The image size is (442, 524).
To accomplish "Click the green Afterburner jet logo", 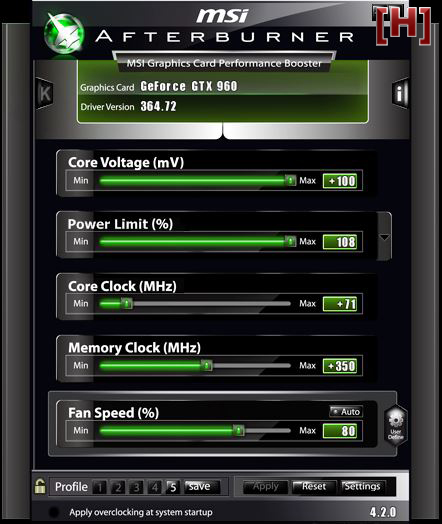I will tap(64, 33).
